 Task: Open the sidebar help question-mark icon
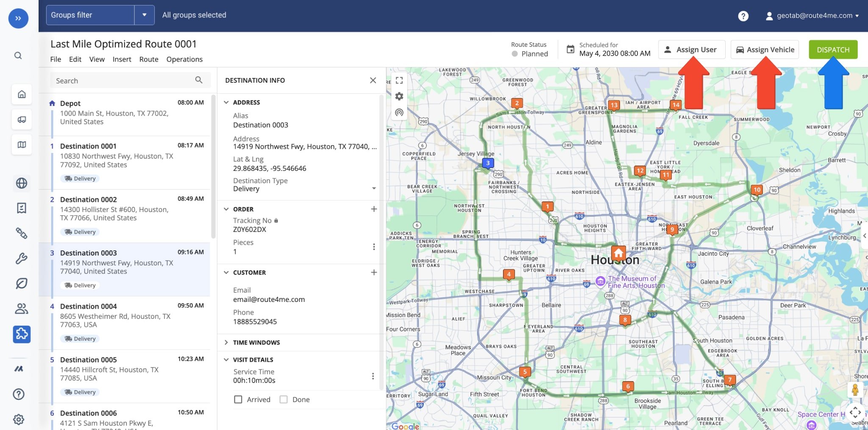19,394
